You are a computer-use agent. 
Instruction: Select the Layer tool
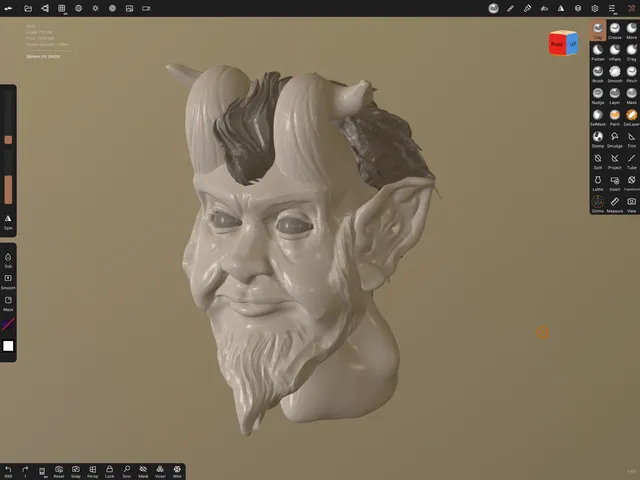pos(615,96)
